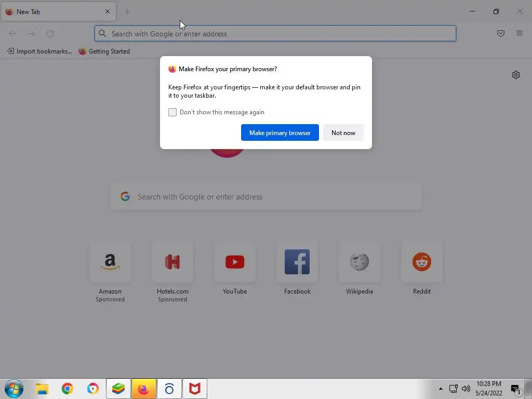Launch Google Chrome from taskbar

(x=68, y=389)
